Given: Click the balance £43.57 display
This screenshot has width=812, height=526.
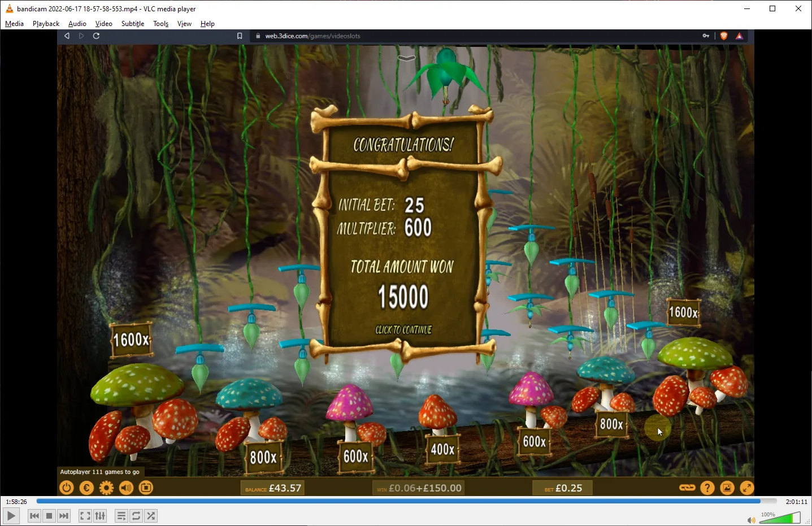Looking at the screenshot, I should (x=273, y=488).
